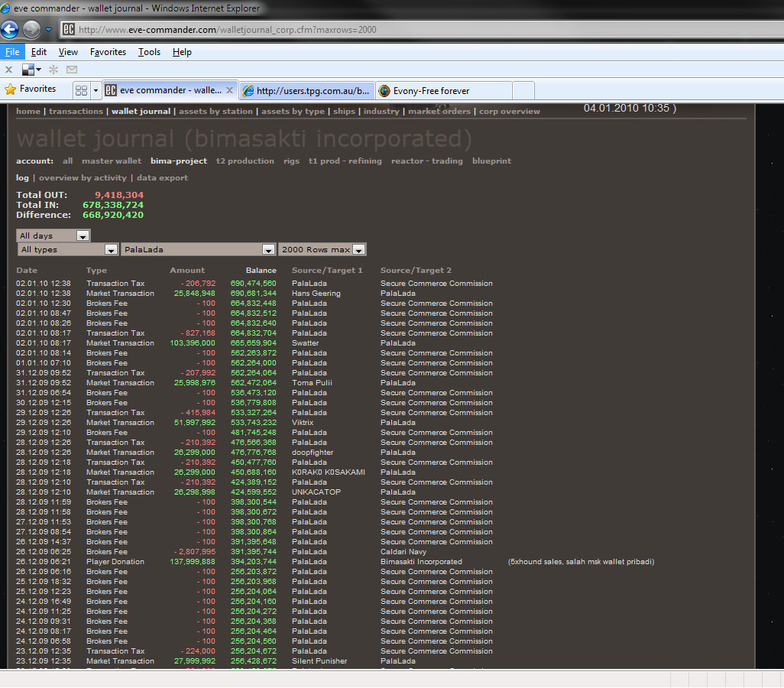Select the t1 prod - refining account
This screenshot has width=784, height=688.
click(x=345, y=161)
